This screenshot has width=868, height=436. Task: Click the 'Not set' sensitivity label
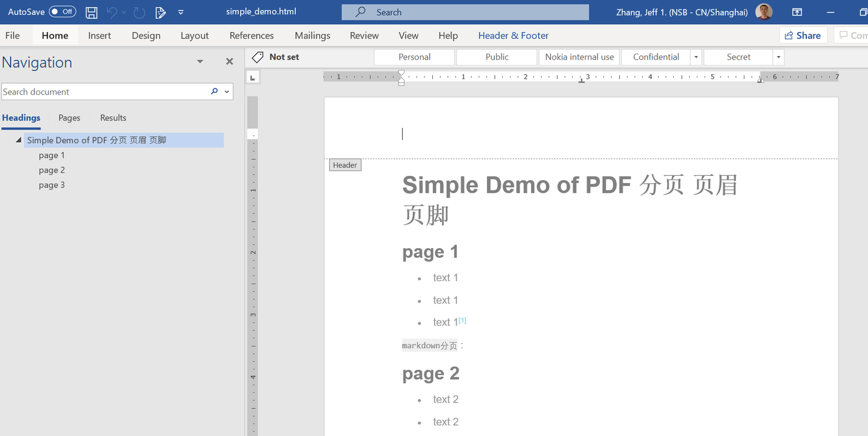tap(284, 57)
